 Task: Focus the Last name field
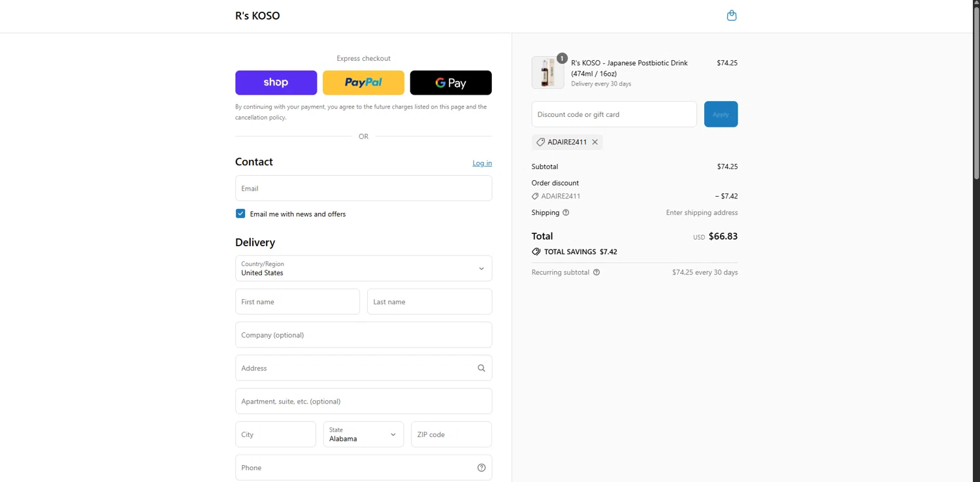point(429,302)
